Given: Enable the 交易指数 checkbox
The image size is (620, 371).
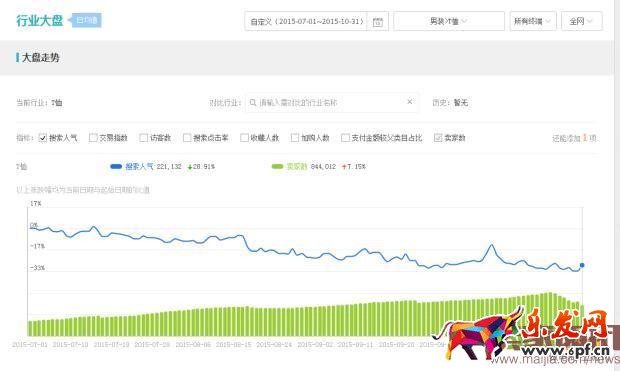Looking at the screenshot, I should (93, 138).
